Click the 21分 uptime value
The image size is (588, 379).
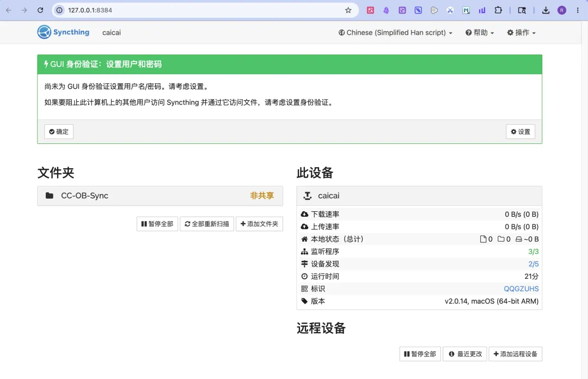531,276
